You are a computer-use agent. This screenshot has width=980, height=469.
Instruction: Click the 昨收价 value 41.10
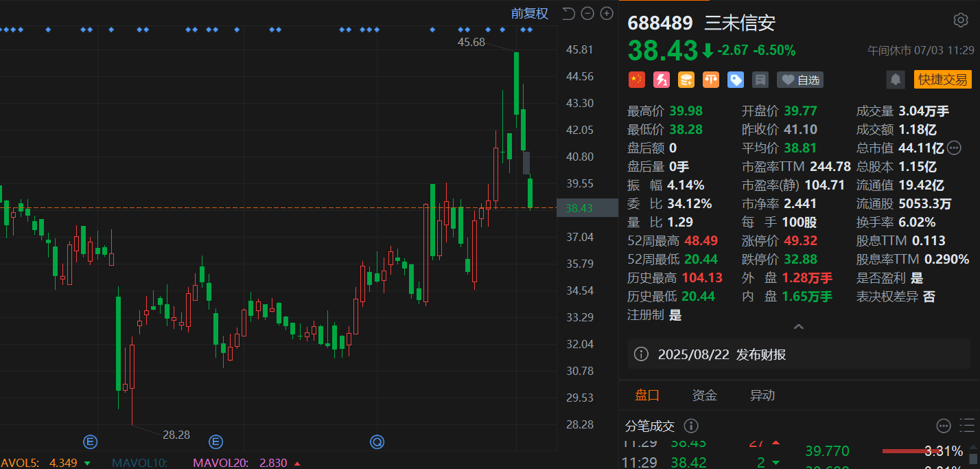[x=800, y=129]
